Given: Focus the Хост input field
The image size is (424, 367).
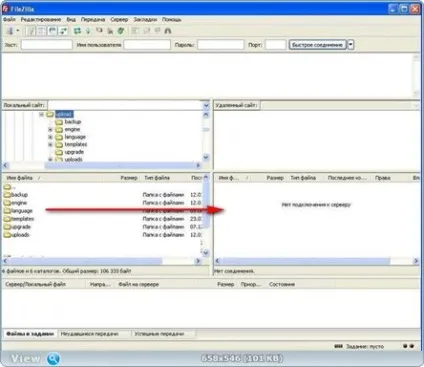Looking at the screenshot, I should point(47,45).
